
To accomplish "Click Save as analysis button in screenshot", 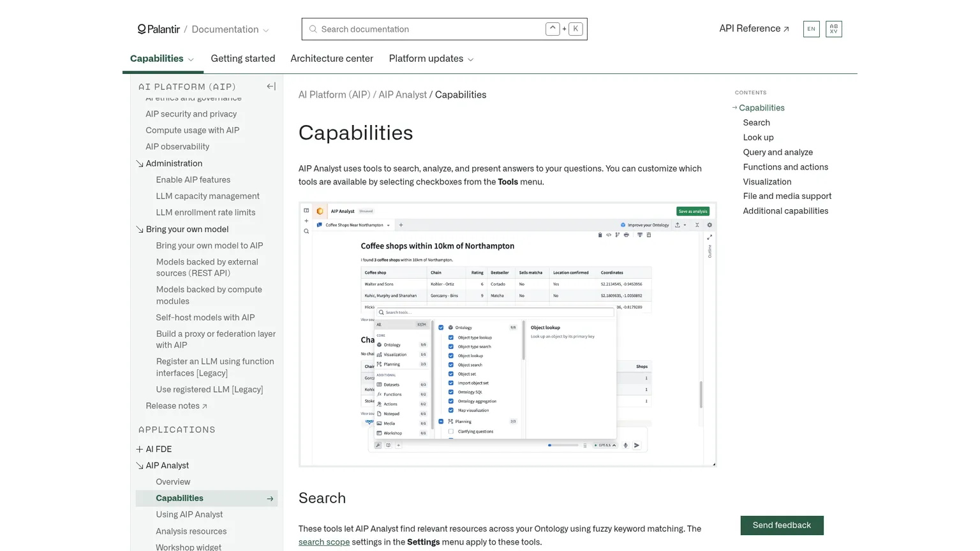I will point(693,211).
